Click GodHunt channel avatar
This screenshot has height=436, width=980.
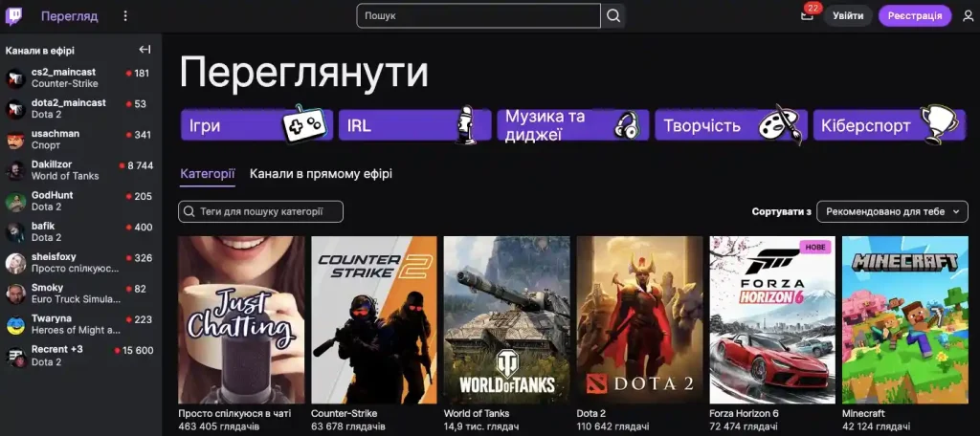pos(15,201)
